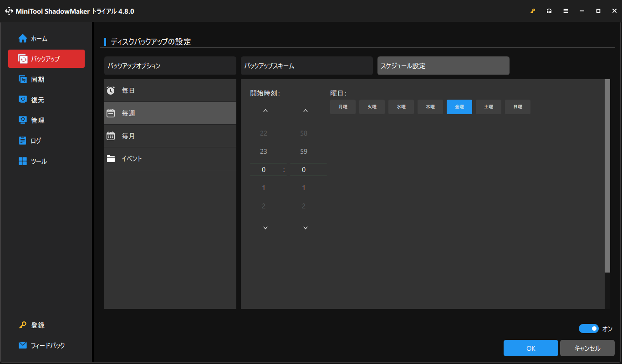
Task: Click the tools (ツール) grid icon
Action: point(23,161)
